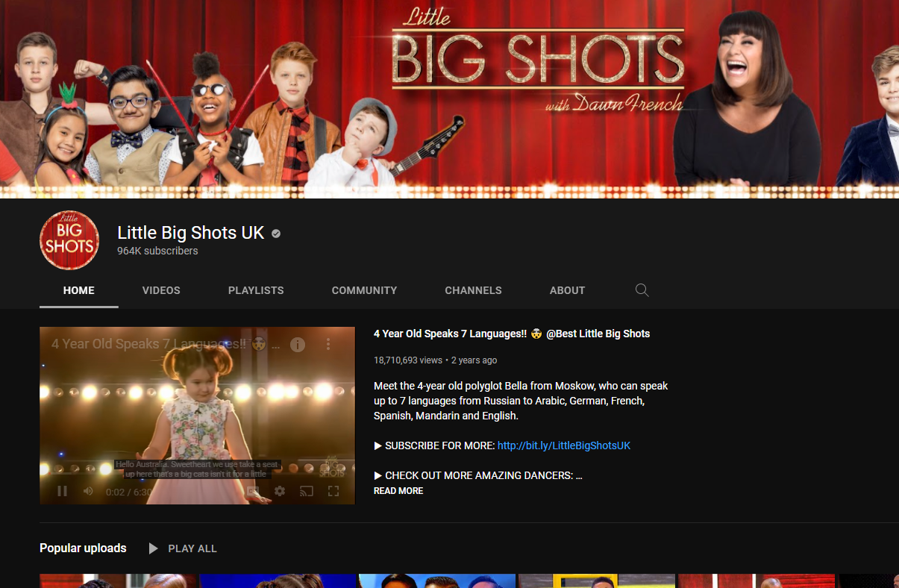Viewport: 899px width, 588px height.
Task: Open the player's more options menu
Action: [x=328, y=344]
